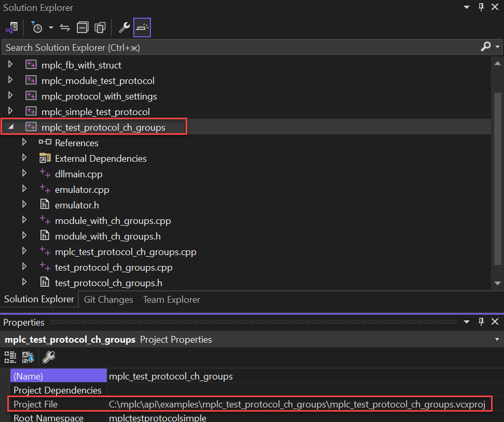
Task: Expand mplc_module_test_protocol project node
Action: (10, 80)
